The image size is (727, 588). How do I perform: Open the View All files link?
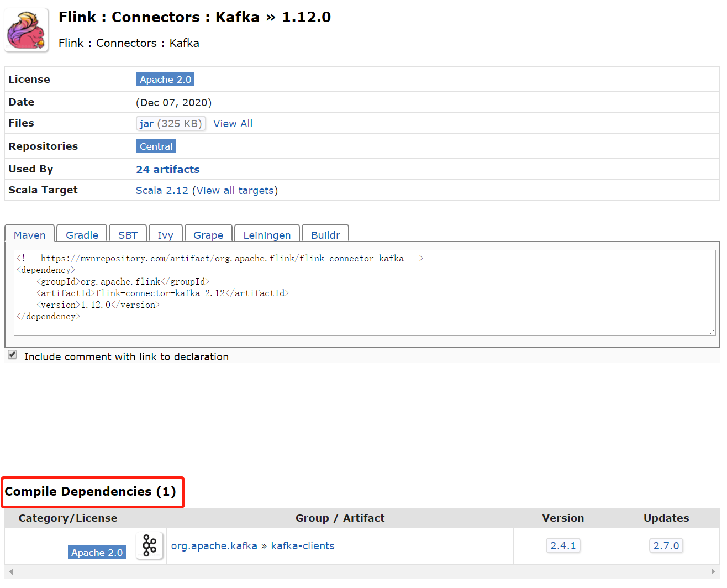233,124
